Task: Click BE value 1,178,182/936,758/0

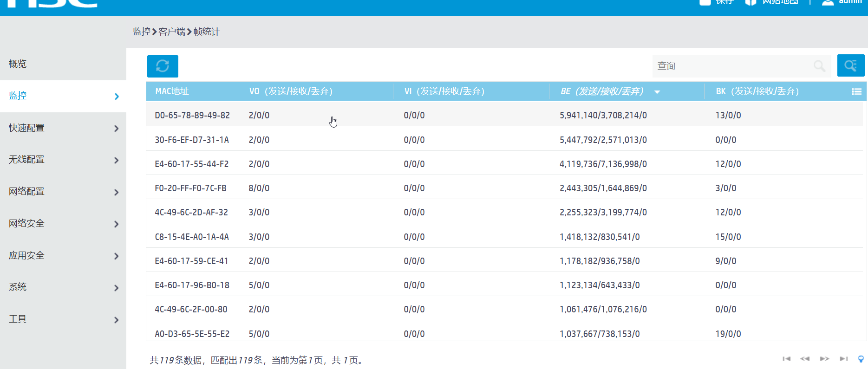Action: 600,261
